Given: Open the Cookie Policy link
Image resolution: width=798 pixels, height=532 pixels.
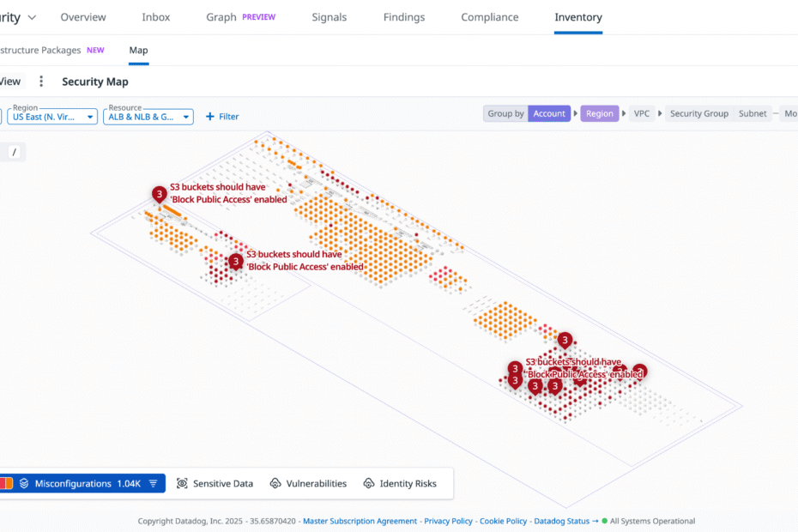Looking at the screenshot, I should click(x=503, y=522).
